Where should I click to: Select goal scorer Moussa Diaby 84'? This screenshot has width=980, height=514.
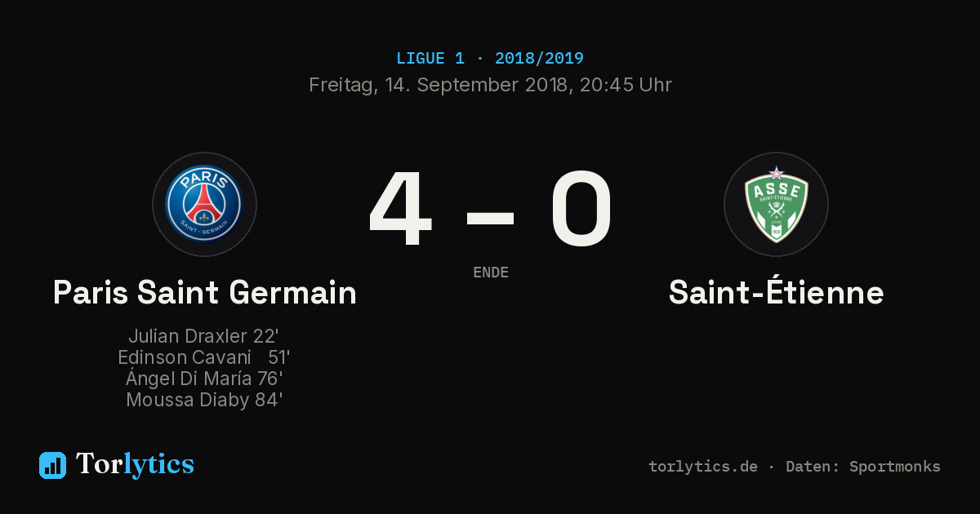204,400
